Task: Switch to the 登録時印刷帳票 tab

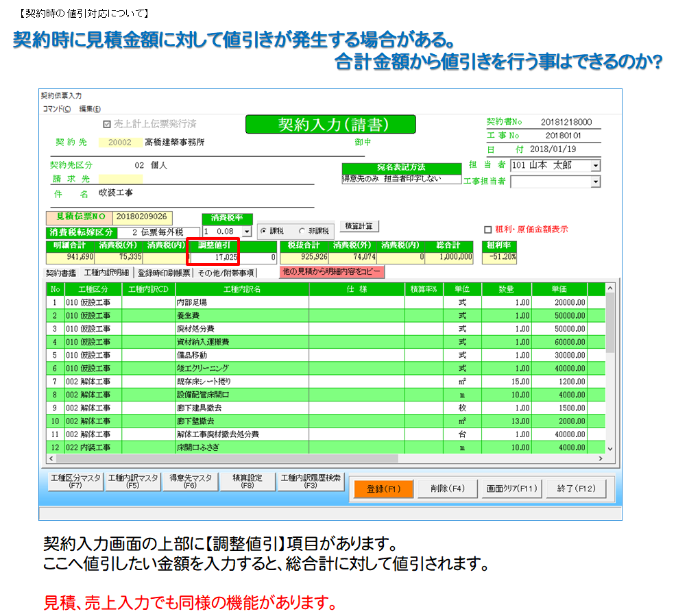Action: tap(165, 273)
